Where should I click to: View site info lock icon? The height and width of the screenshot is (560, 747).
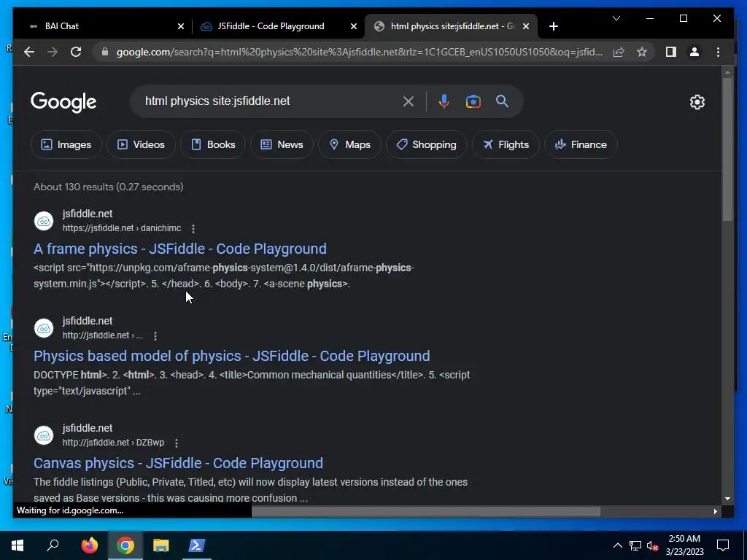click(105, 52)
